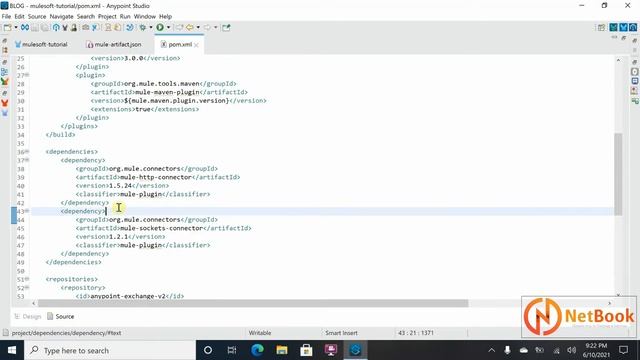Click the red mule icon in left sidebar
The height and width of the screenshot is (360, 640).
[5, 103]
